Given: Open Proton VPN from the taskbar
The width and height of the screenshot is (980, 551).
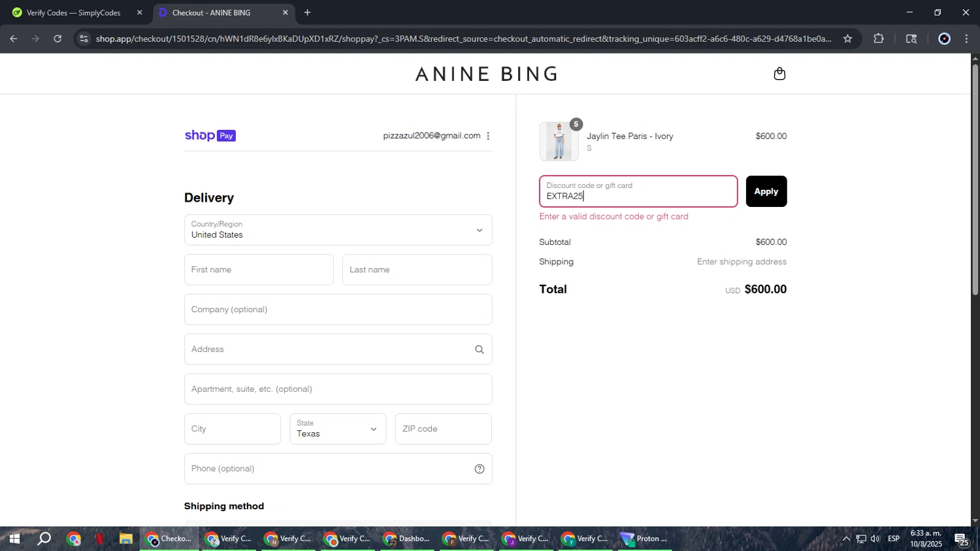Looking at the screenshot, I should pyautogui.click(x=645, y=539).
